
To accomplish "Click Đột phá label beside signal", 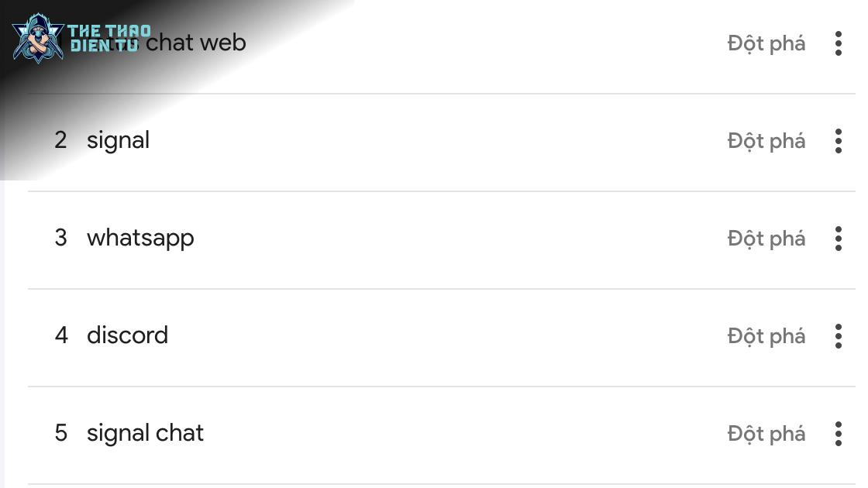I will coord(766,141).
